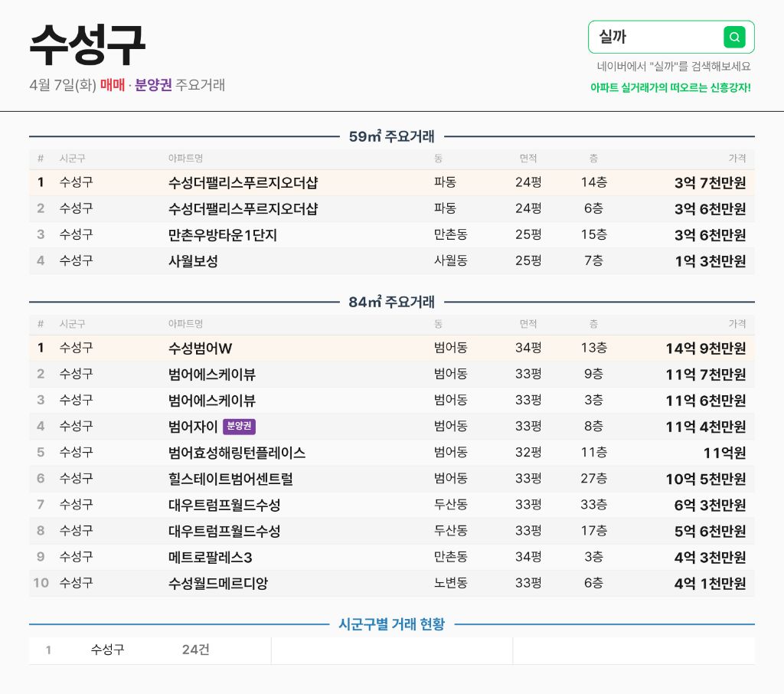The width and height of the screenshot is (784, 694).
Task: Click the green search magnifier icon
Action: [734, 37]
